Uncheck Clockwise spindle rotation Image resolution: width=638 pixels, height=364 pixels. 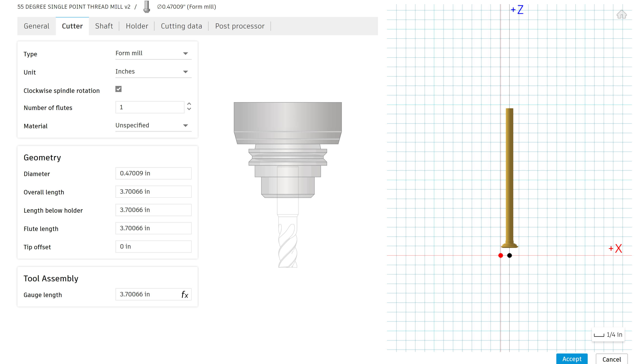coord(118,89)
